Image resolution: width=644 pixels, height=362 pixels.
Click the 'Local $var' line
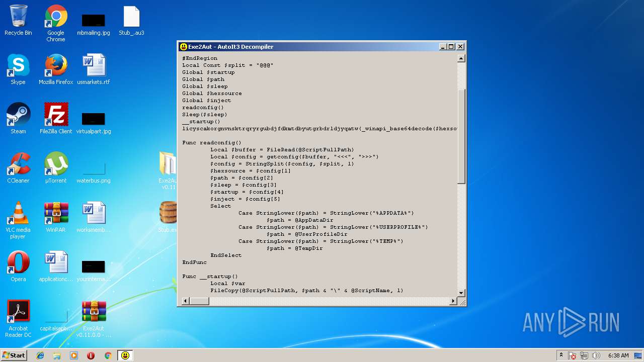(228, 284)
